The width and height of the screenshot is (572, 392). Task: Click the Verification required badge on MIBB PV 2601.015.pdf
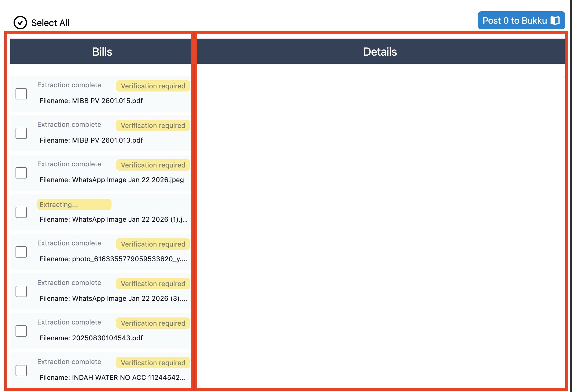point(153,86)
